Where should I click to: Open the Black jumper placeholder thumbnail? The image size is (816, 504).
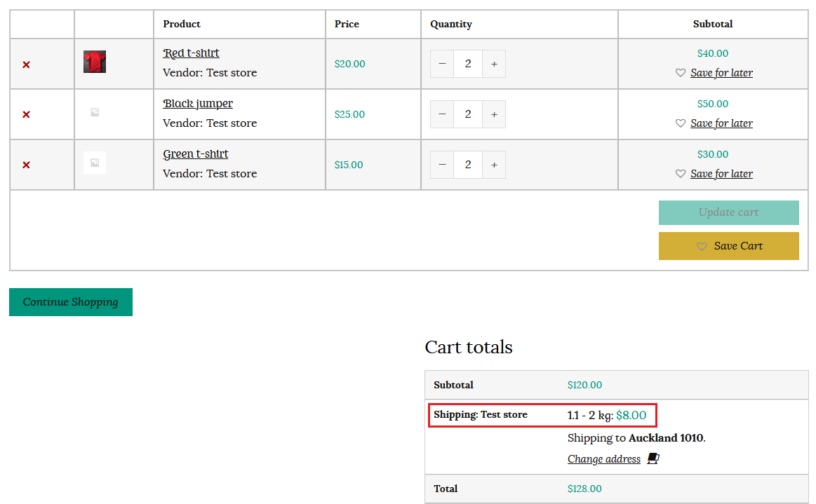[x=95, y=112]
